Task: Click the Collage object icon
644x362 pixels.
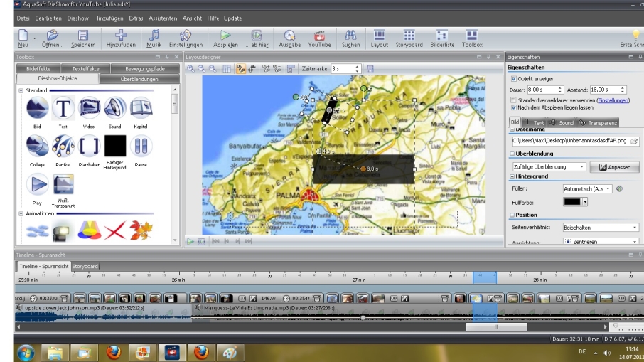Action: 38,146
